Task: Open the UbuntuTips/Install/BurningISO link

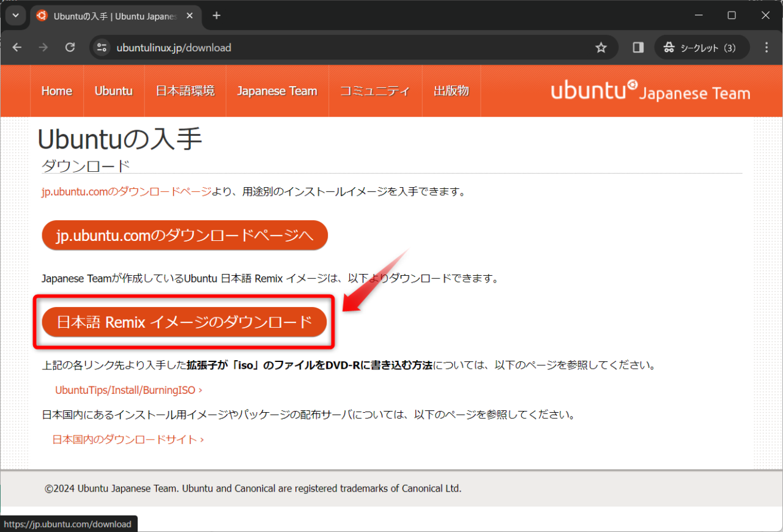Action: (x=125, y=390)
